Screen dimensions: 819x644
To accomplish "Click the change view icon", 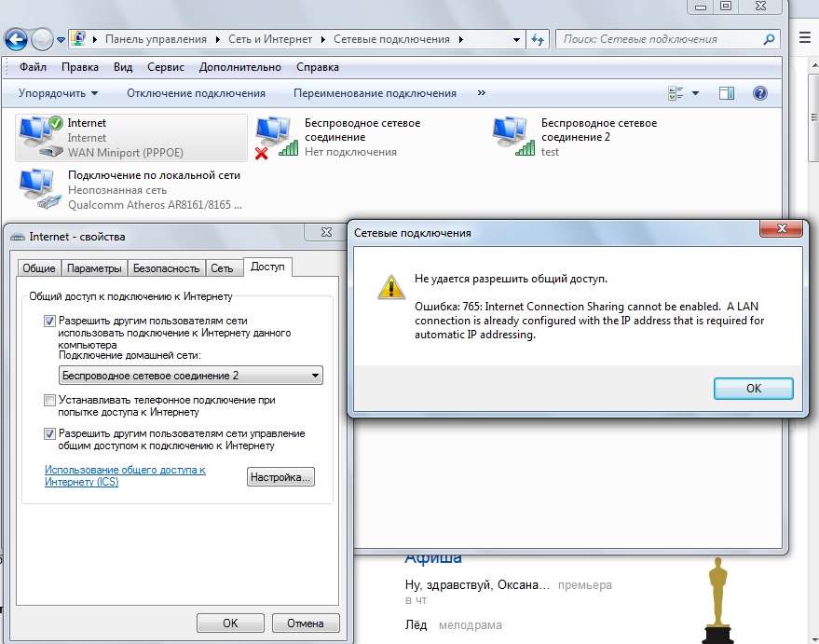I will [x=676, y=93].
